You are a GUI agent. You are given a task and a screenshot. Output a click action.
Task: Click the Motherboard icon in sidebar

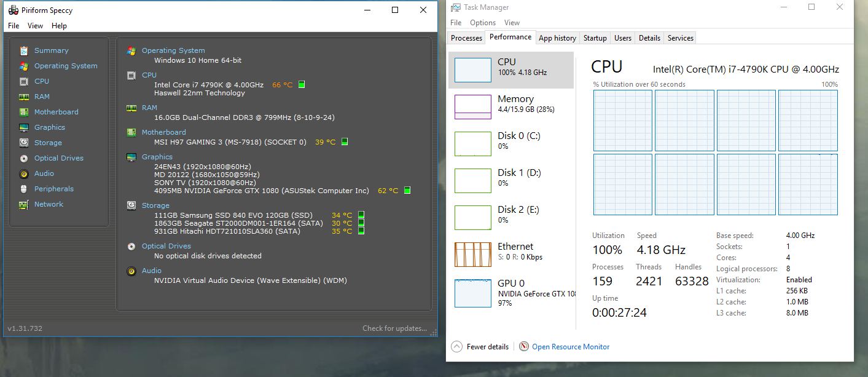click(24, 112)
